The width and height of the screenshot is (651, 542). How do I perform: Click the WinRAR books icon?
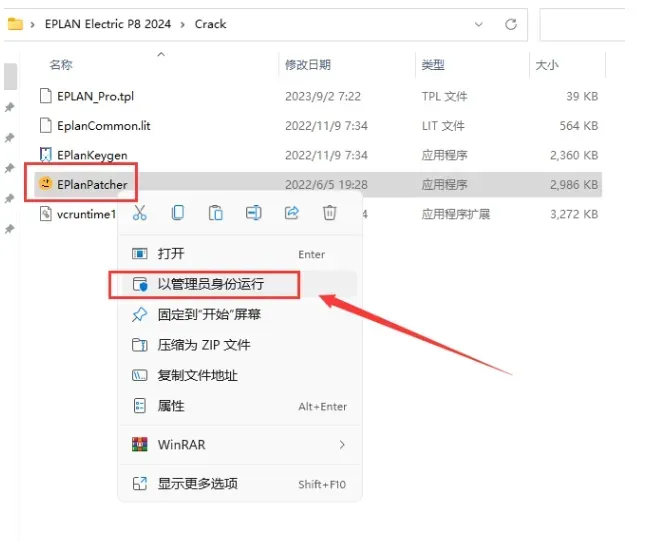coord(140,444)
